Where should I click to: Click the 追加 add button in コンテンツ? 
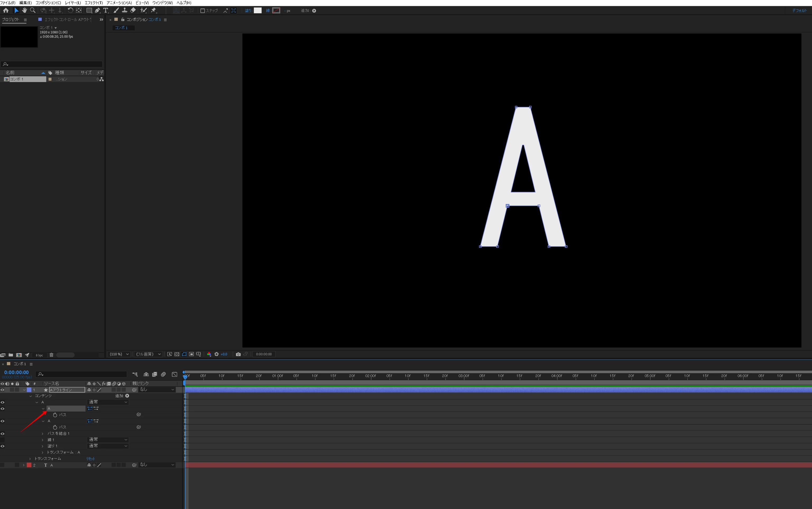[x=127, y=396]
